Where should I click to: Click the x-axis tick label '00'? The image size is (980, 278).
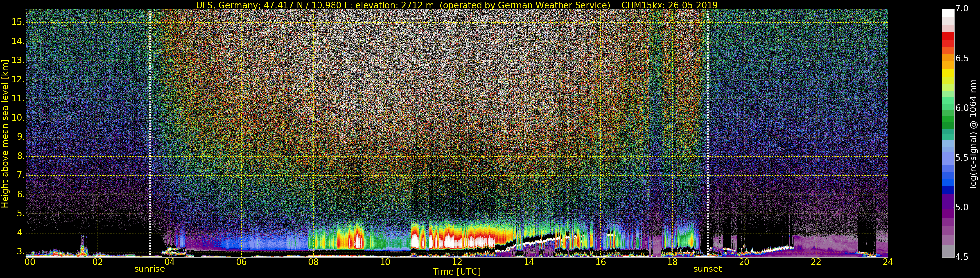(30, 262)
